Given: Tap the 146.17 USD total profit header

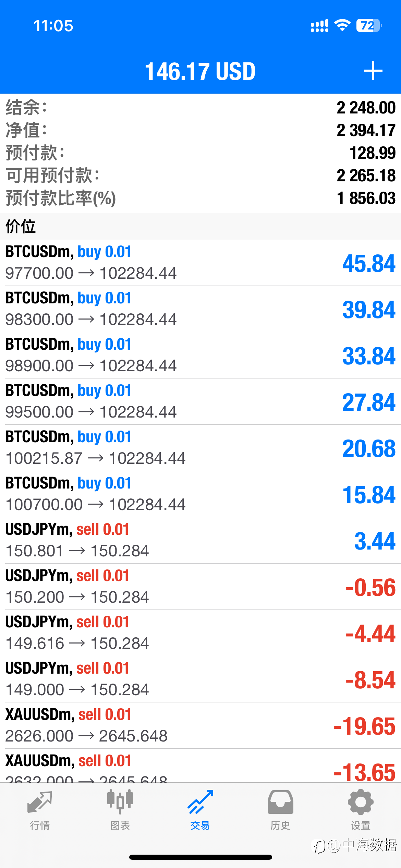Looking at the screenshot, I should click(x=200, y=71).
